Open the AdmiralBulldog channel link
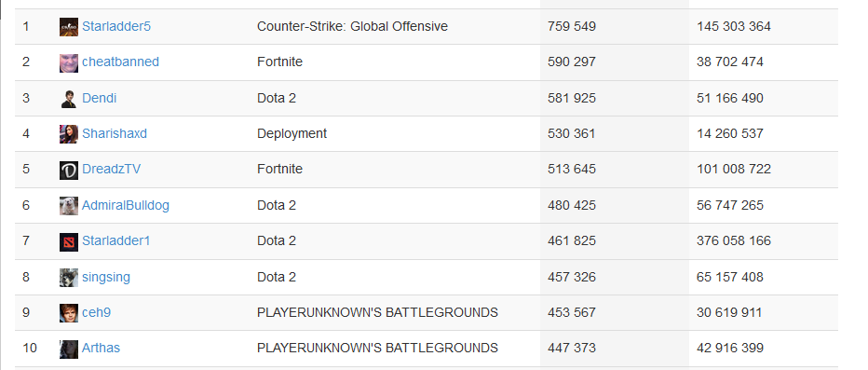 (x=126, y=205)
